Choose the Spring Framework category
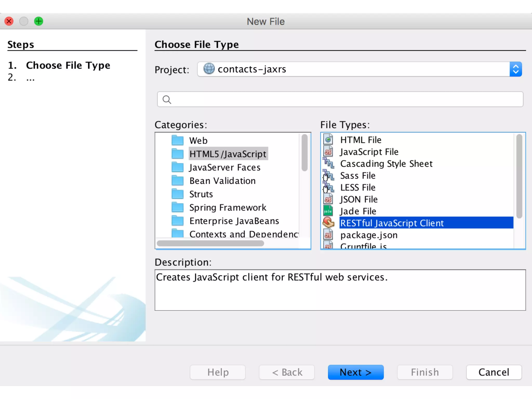532x399 pixels. point(228,208)
